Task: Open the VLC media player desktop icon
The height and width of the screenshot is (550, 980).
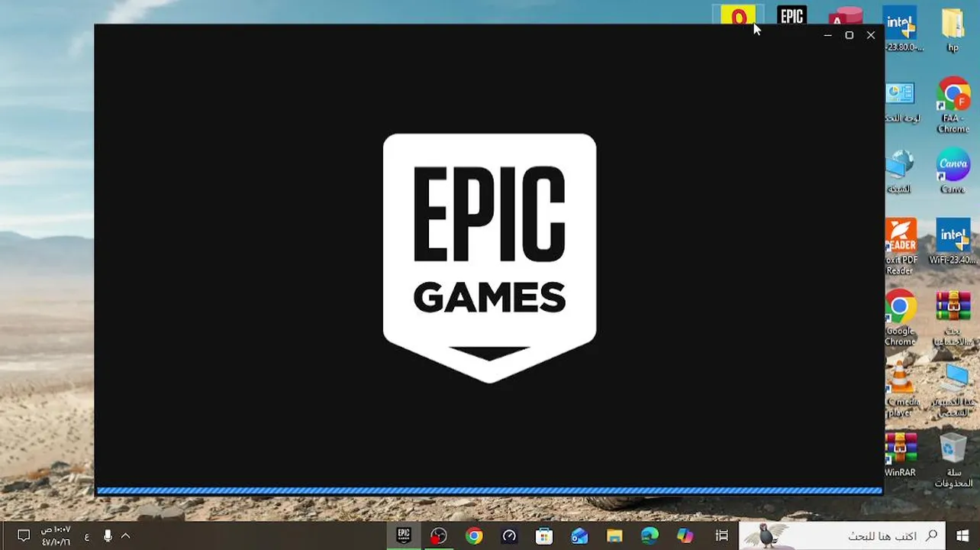Action: point(901,389)
